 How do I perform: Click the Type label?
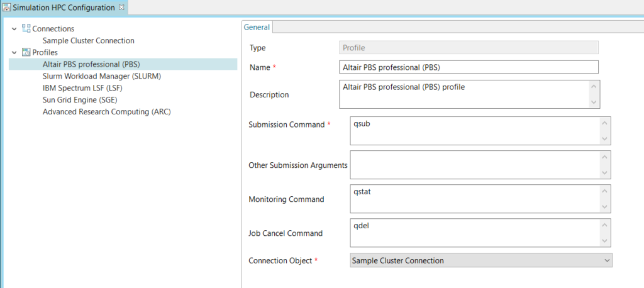pyautogui.click(x=257, y=48)
